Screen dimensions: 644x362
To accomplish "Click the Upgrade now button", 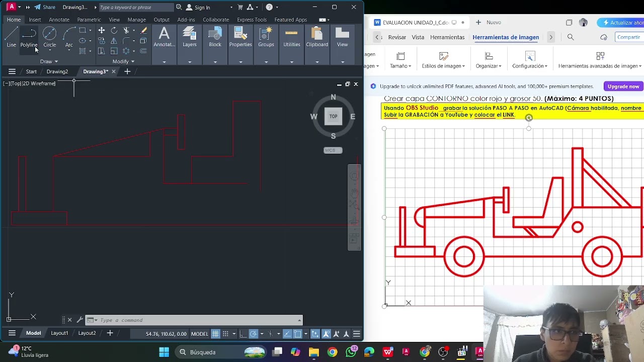I will (x=623, y=86).
